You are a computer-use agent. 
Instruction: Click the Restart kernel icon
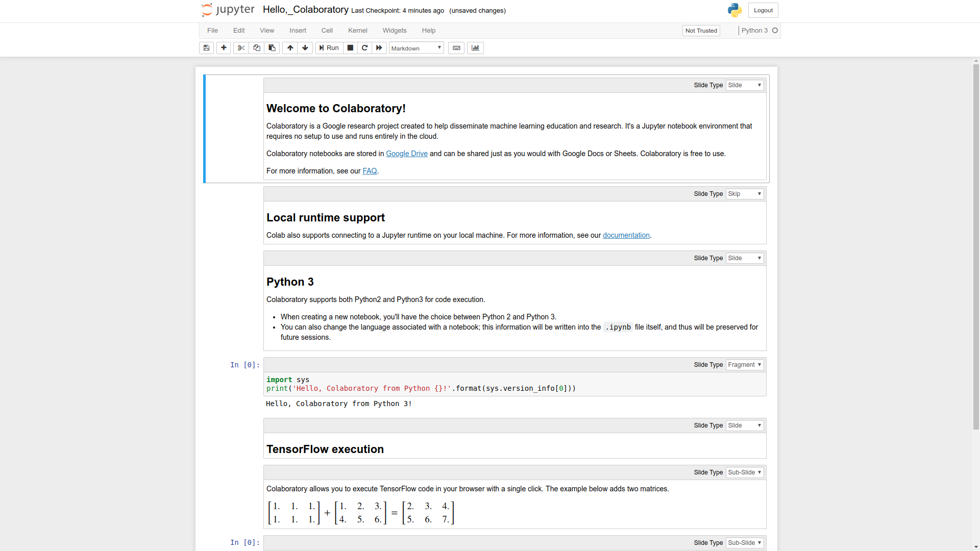pyautogui.click(x=365, y=48)
